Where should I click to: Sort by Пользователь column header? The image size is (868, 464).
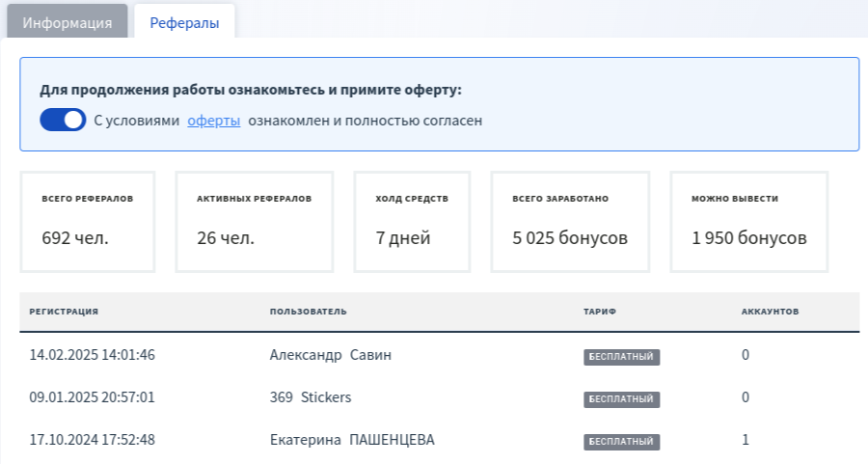pos(309,312)
